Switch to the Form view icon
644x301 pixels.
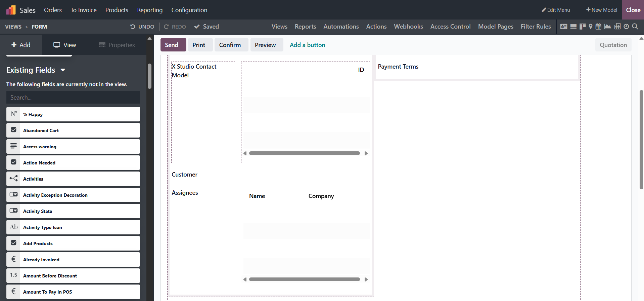pyautogui.click(x=564, y=27)
